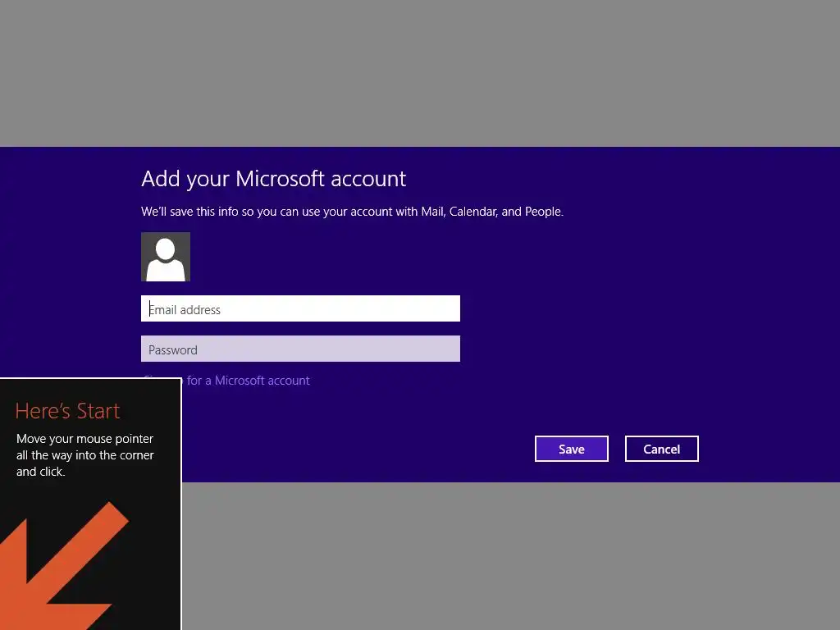Click the Email address input field
This screenshot has width=840, height=630.
(300, 308)
